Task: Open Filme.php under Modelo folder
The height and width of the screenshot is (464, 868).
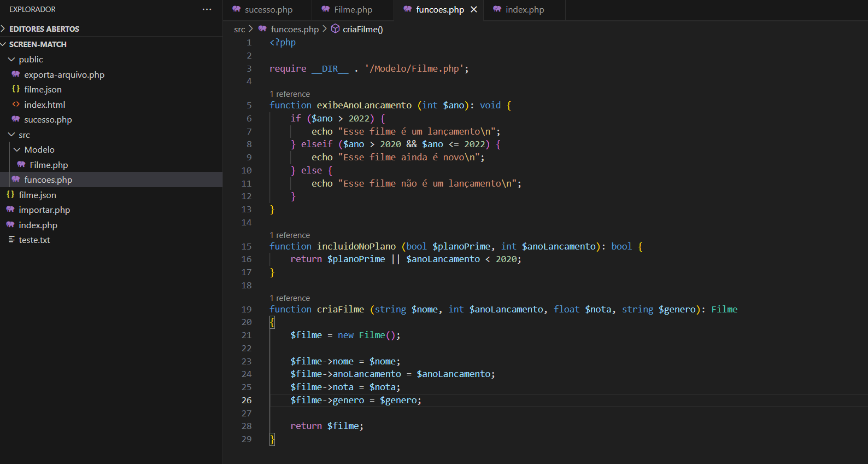Action: pos(49,165)
